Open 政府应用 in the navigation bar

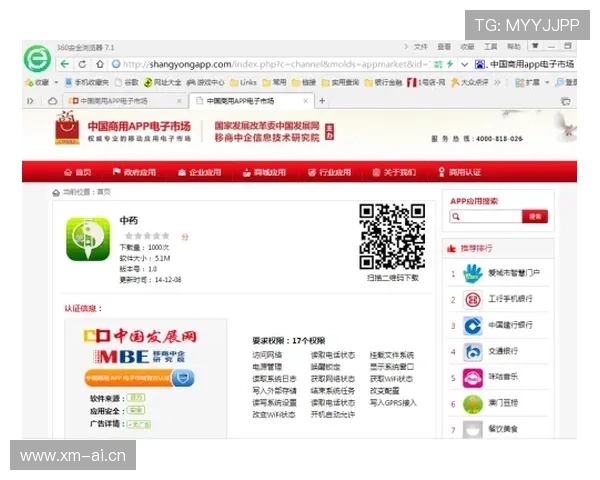(x=134, y=172)
